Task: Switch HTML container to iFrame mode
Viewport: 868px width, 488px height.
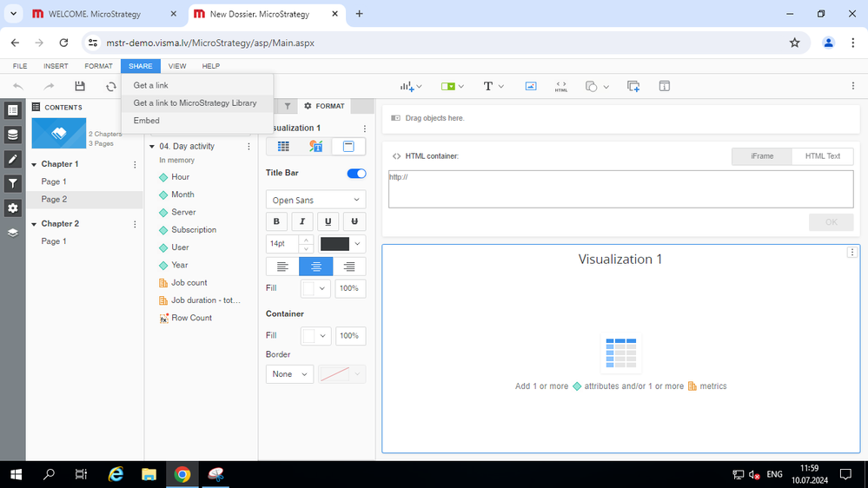Action: click(762, 156)
